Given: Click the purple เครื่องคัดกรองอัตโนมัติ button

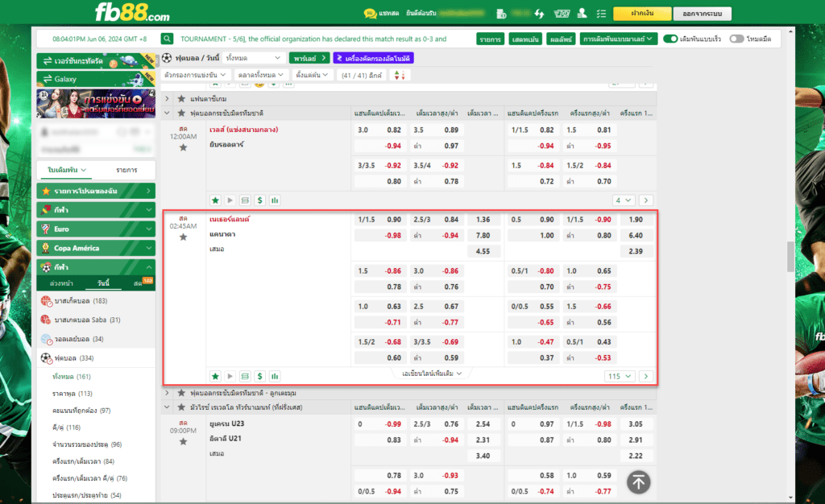Looking at the screenshot, I should (373, 58).
